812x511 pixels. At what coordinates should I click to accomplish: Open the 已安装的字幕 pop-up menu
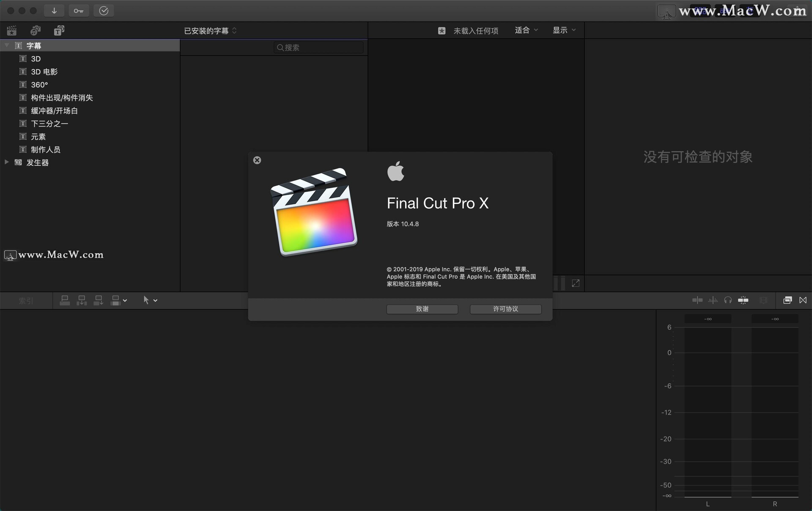[x=210, y=30]
